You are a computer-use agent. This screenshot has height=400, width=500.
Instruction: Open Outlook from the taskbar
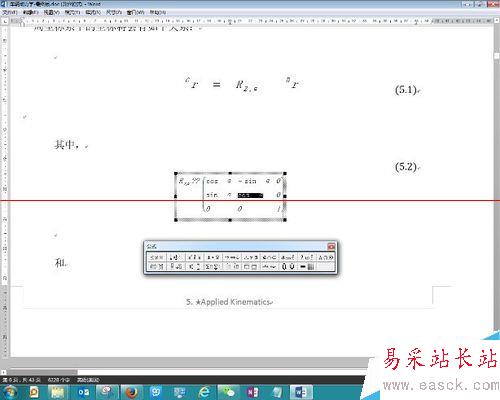[83, 392]
